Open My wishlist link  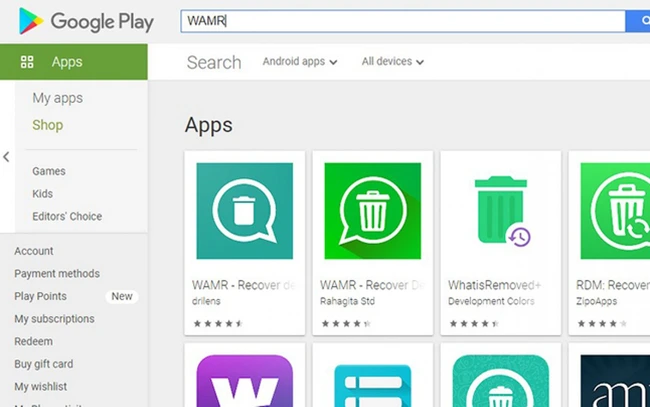41,387
